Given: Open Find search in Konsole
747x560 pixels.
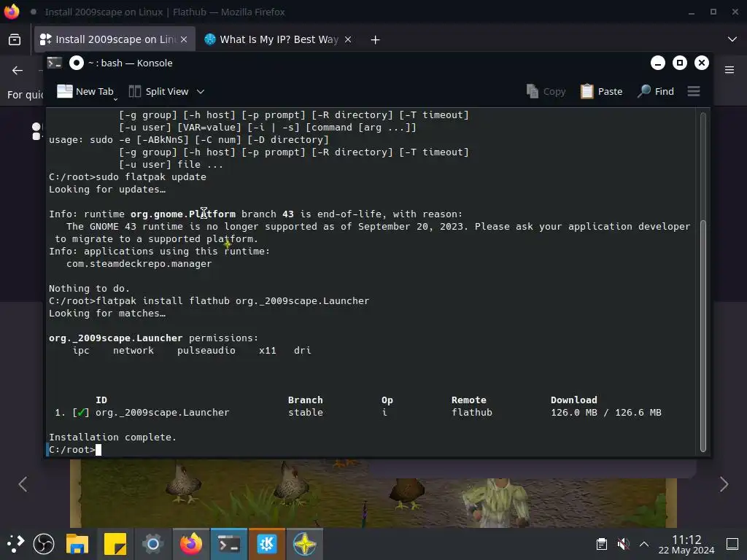Looking at the screenshot, I should coord(656,91).
